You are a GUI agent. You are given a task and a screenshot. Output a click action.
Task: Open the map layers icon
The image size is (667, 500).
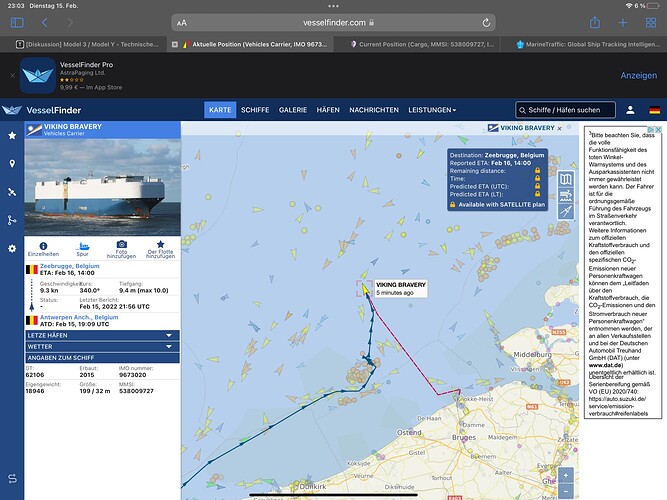[x=566, y=179]
